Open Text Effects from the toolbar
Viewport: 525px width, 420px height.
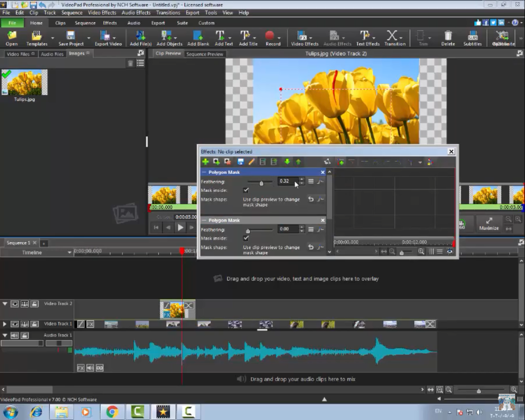367,38
